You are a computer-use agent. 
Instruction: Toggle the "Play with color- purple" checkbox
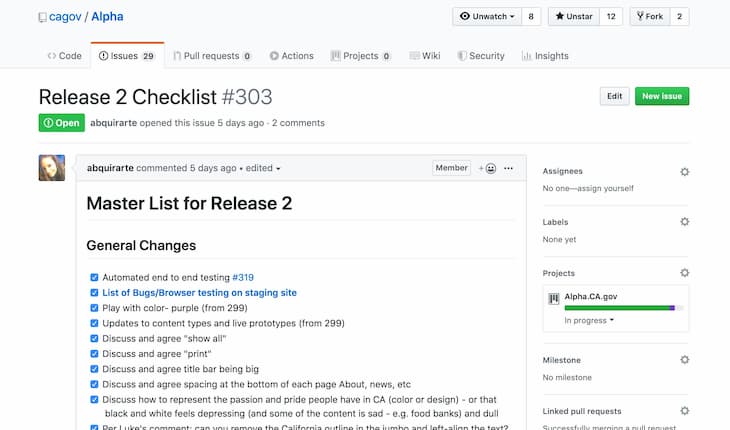pos(94,308)
